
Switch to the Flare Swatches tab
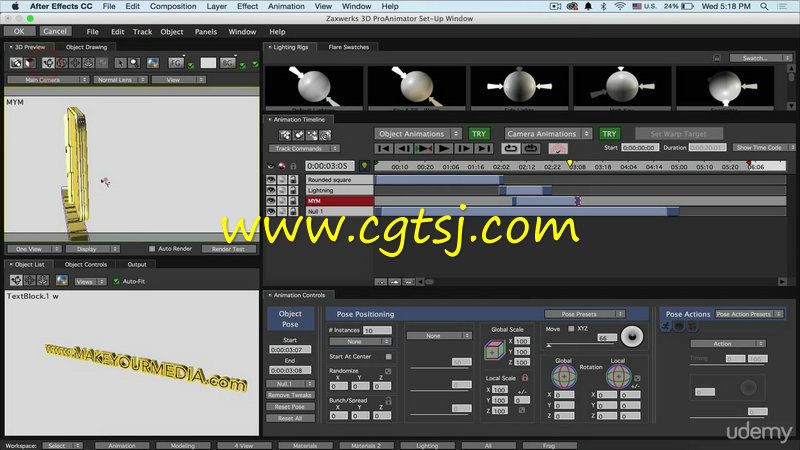tap(348, 47)
